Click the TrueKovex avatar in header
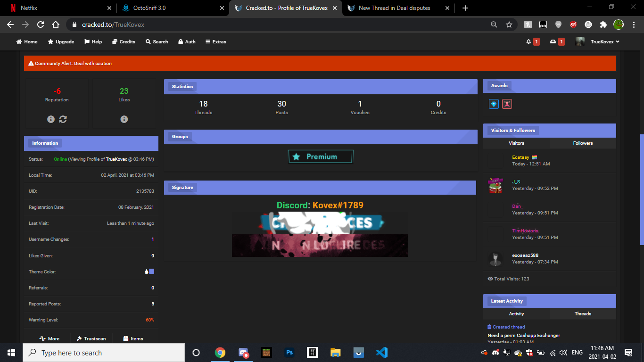 tap(580, 41)
